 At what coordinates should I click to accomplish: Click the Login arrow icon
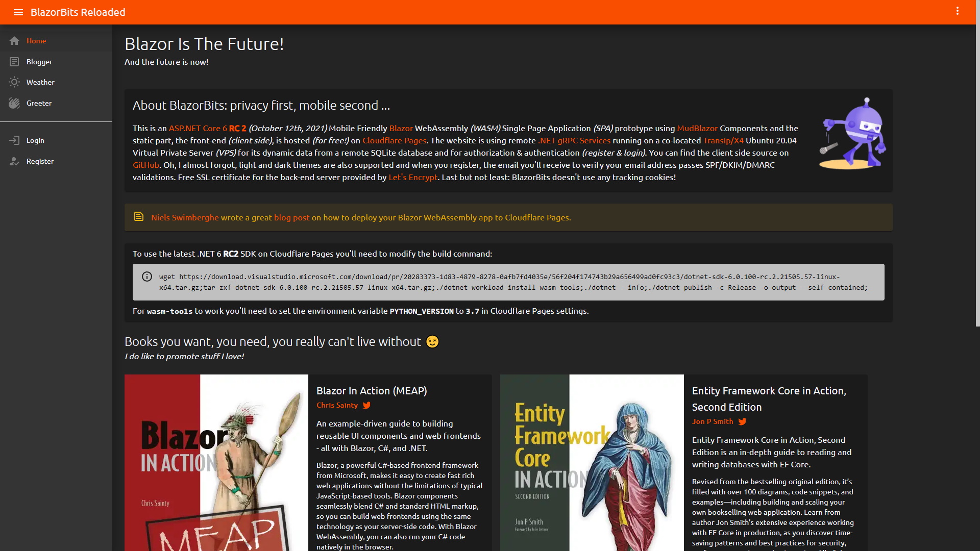tap(14, 140)
